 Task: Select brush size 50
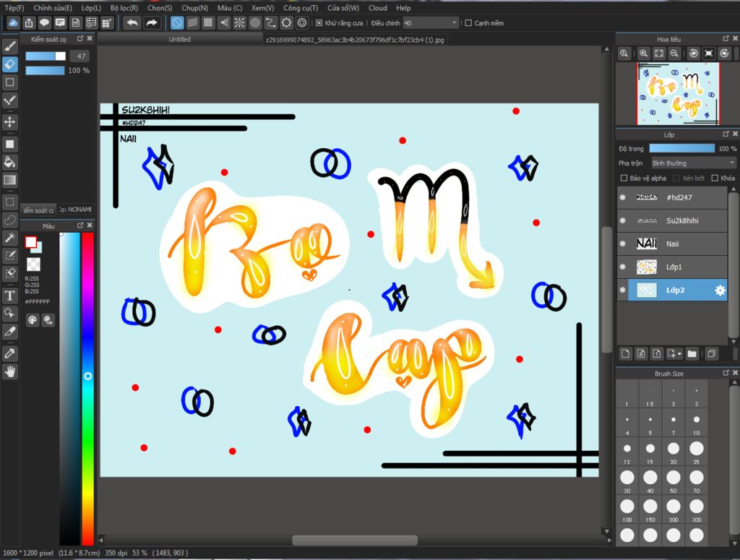coord(673,481)
